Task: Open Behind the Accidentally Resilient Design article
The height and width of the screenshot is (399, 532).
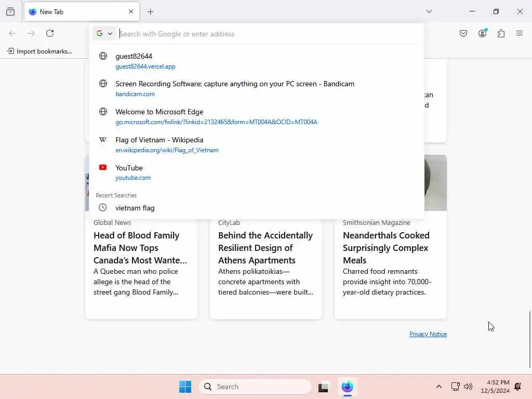Action: [x=265, y=248]
